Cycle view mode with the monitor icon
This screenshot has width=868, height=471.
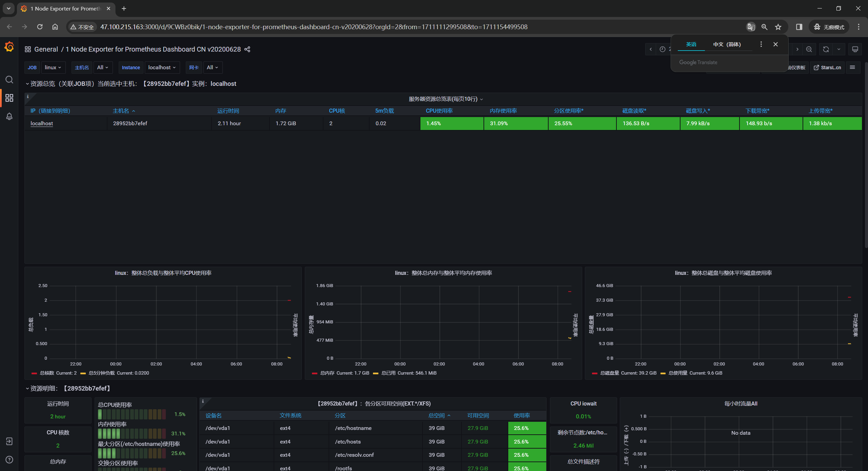[x=855, y=50]
